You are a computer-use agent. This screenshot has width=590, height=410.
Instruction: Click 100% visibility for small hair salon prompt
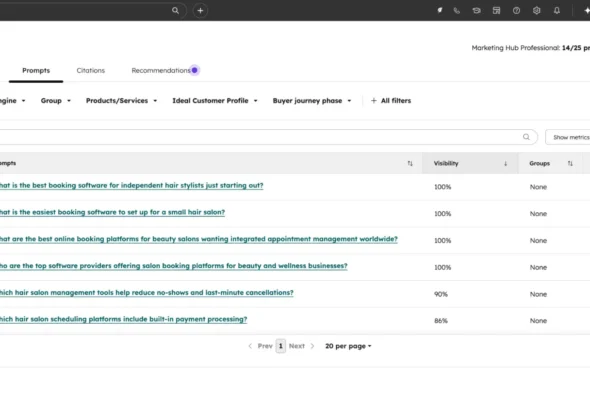[442, 214]
